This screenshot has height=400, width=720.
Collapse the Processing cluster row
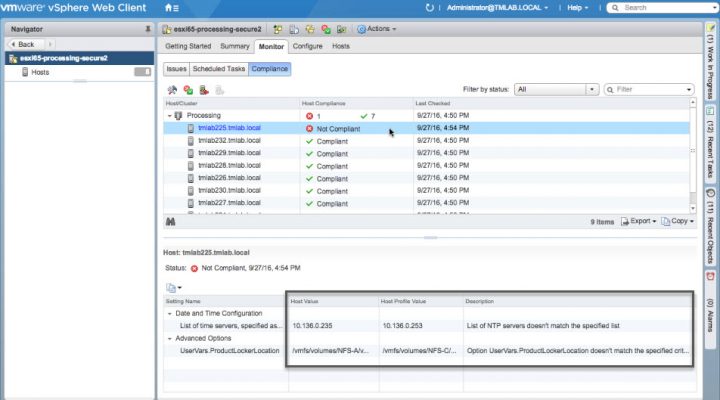(170, 116)
